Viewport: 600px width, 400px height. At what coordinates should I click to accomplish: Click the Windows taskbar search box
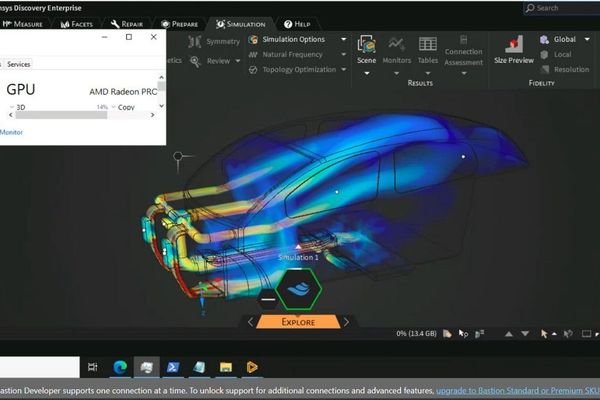pos(39,367)
